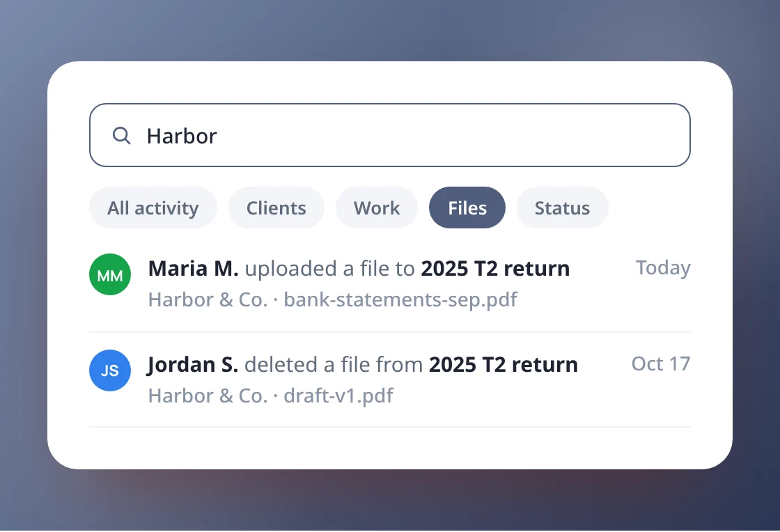Switch to the Work filter
Viewport: 780px width, 532px height.
[x=377, y=208]
